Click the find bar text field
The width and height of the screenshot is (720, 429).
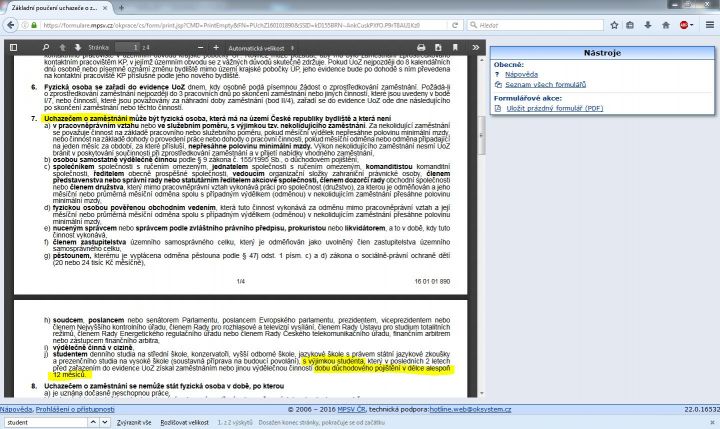pyautogui.click(x=45, y=422)
